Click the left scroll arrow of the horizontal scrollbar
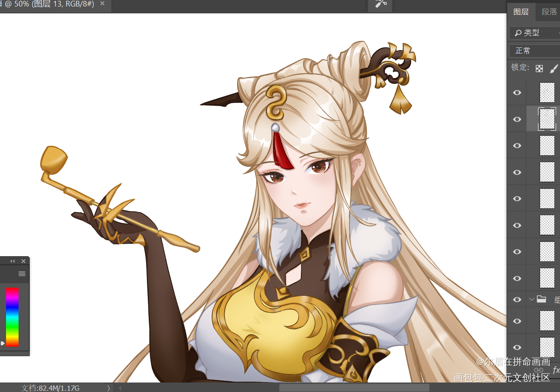This screenshot has height=392, width=560. 121,388
